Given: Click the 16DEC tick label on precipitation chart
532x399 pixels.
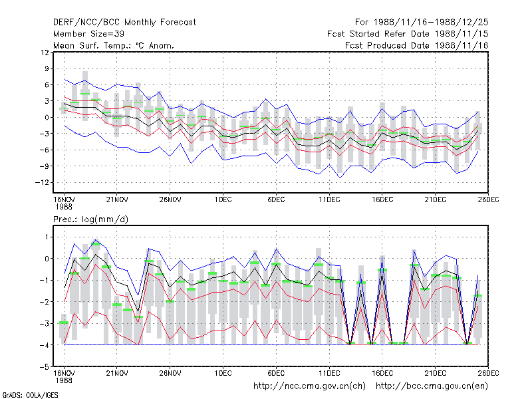Looking at the screenshot, I should coord(382,373).
